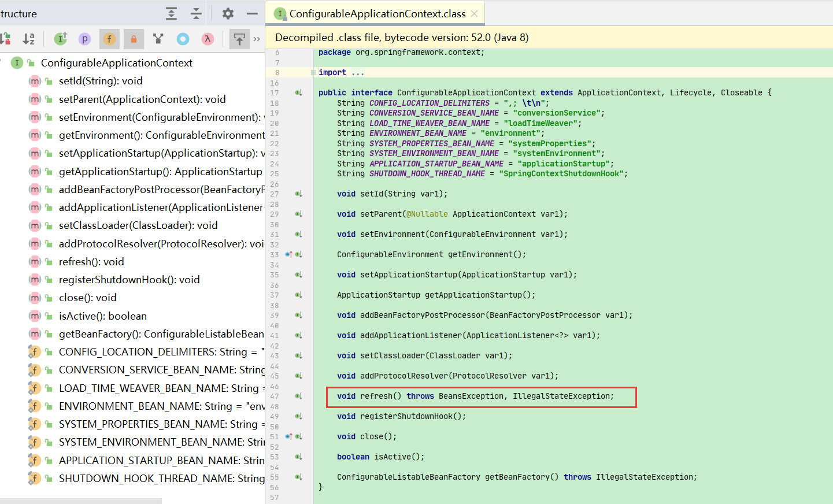Click ApplicationContext after extends in code
The width and height of the screenshot is (833, 504).
tap(619, 92)
